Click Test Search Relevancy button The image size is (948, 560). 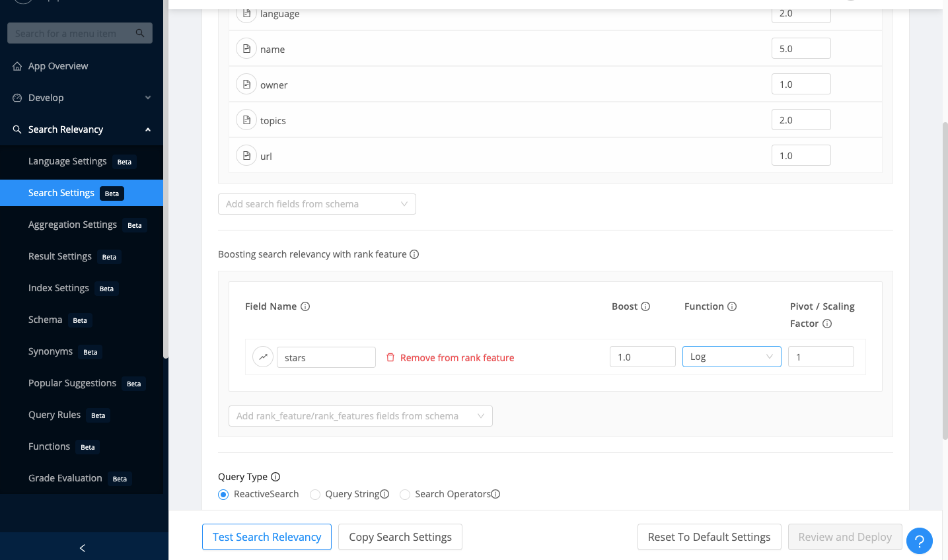pyautogui.click(x=266, y=537)
